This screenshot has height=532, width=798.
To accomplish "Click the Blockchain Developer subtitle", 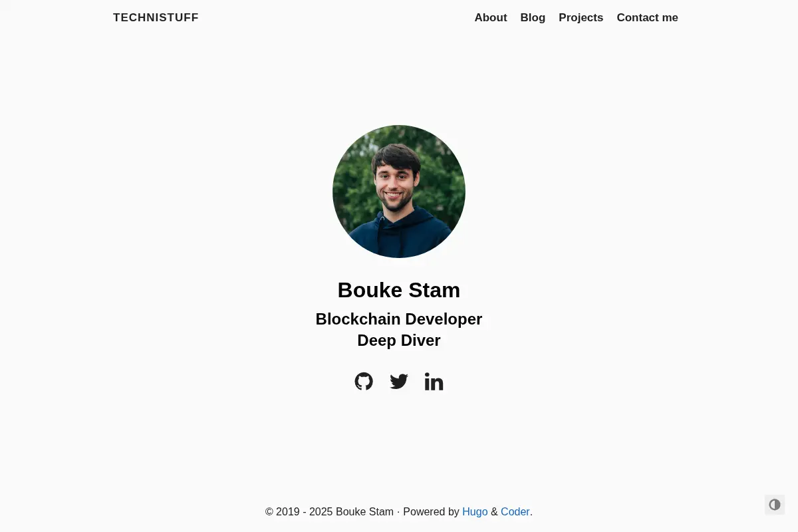I will [399, 319].
